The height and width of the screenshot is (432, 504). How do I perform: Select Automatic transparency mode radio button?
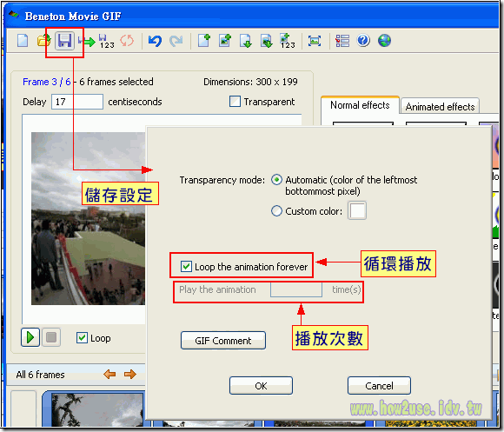[x=276, y=180]
